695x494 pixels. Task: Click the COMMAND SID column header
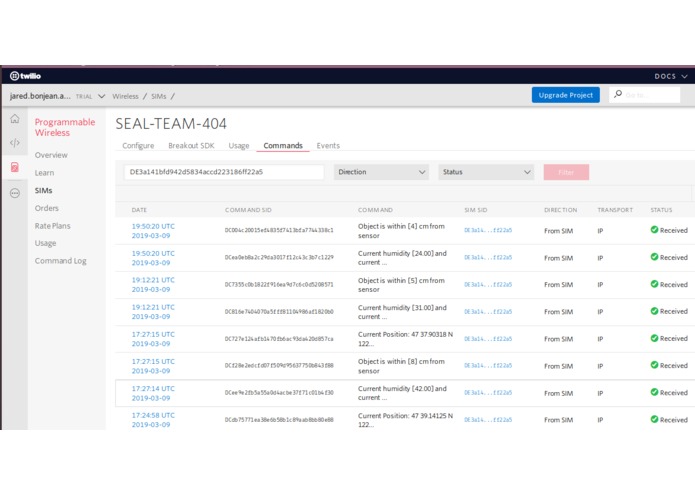click(248, 210)
